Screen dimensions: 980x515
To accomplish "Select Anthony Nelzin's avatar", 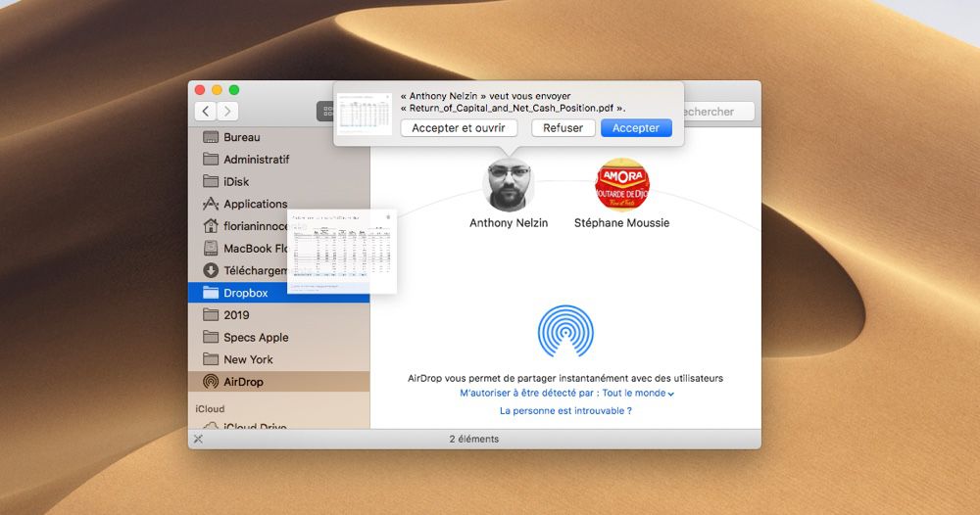I will 508,185.
